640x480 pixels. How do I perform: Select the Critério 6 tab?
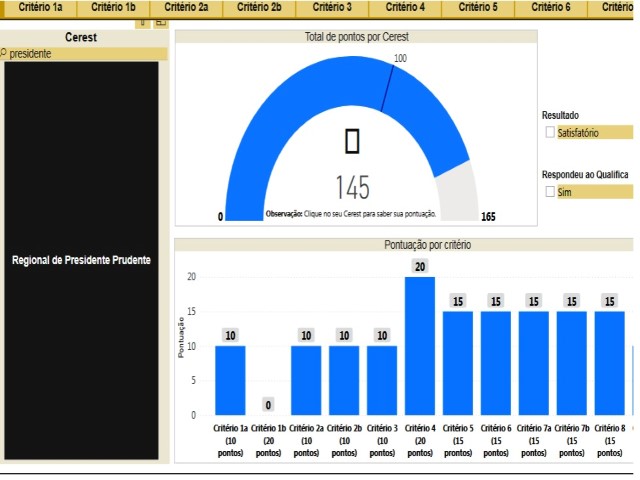pos(551,7)
